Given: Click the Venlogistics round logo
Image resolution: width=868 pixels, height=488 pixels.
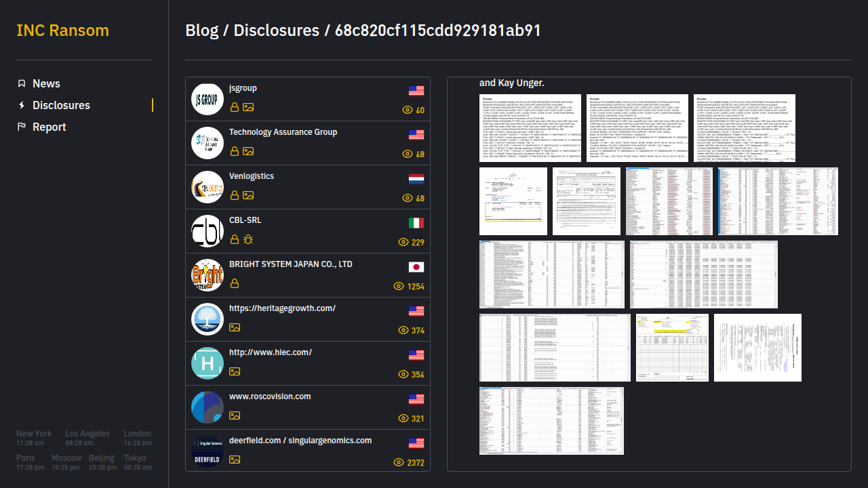Looking at the screenshot, I should [x=208, y=188].
